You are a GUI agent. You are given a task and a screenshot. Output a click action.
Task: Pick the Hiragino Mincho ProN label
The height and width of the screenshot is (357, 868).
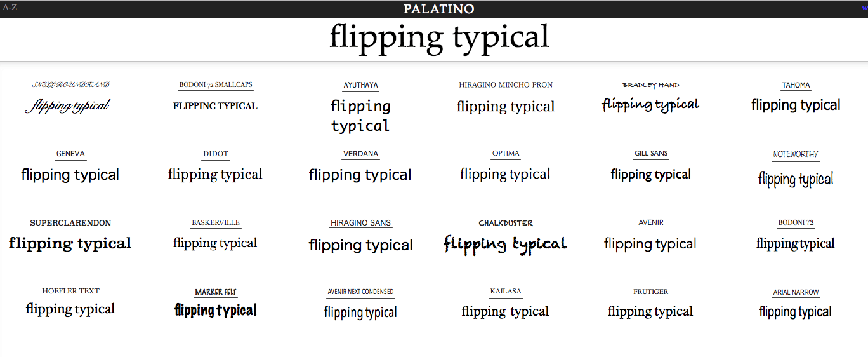tap(506, 85)
